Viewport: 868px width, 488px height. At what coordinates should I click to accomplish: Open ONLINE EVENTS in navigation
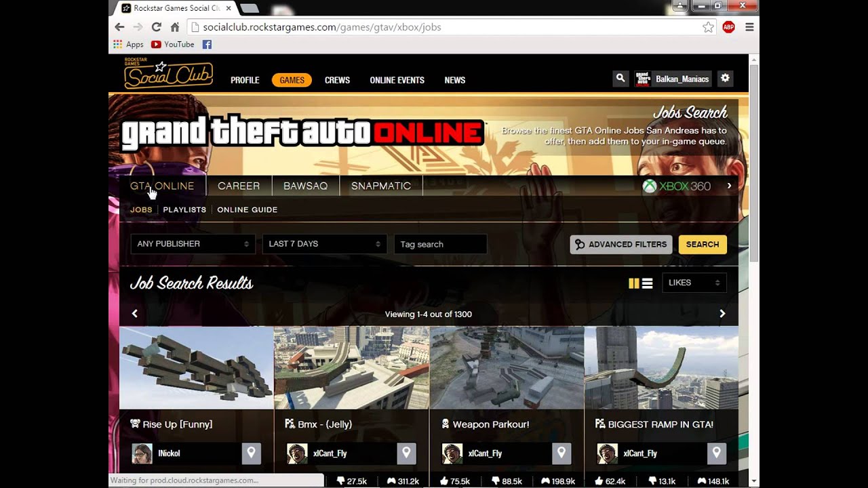pyautogui.click(x=397, y=80)
